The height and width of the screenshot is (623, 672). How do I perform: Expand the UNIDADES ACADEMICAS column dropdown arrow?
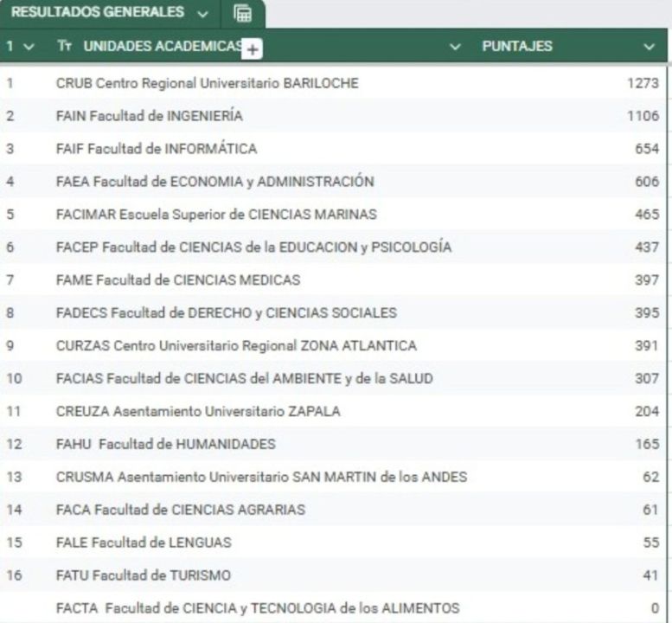click(x=456, y=47)
